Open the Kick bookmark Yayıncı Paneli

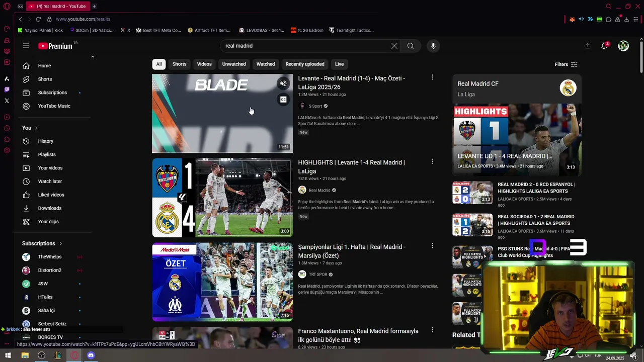coord(40,30)
